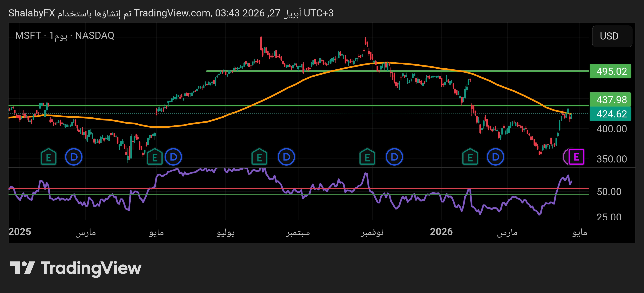Click the MSFT NASDAQ symbol title
Screen dimensions: 644x293
click(x=65, y=36)
